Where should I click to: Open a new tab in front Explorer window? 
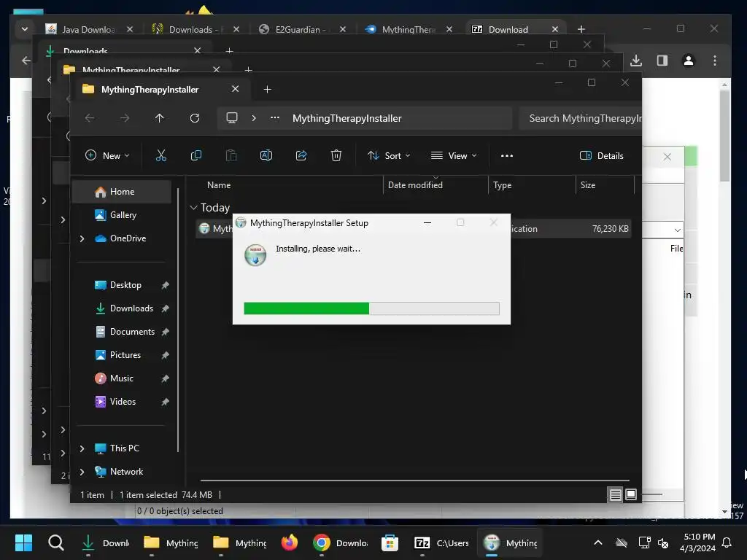pyautogui.click(x=267, y=90)
